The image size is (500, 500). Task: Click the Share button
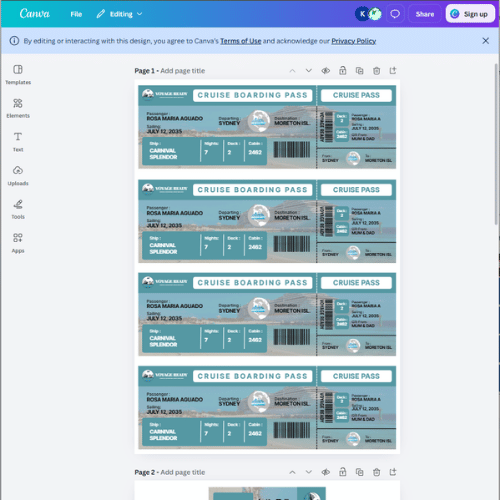click(425, 14)
